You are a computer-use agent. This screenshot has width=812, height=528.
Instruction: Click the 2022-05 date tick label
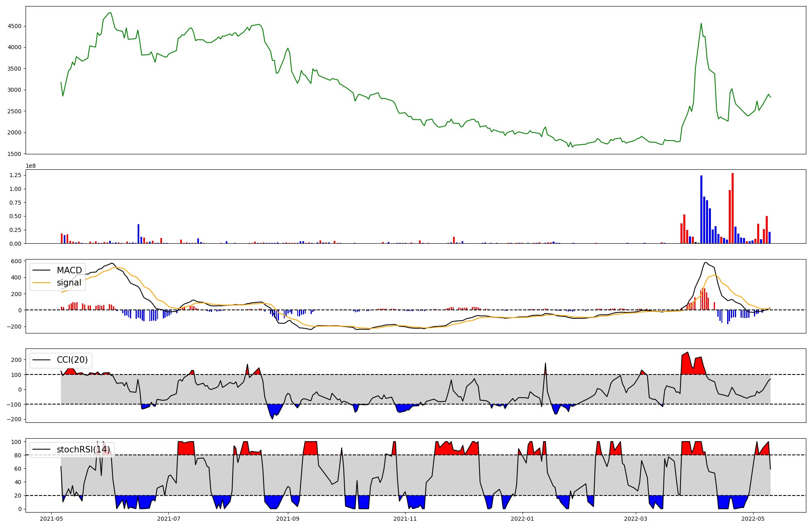(753, 519)
